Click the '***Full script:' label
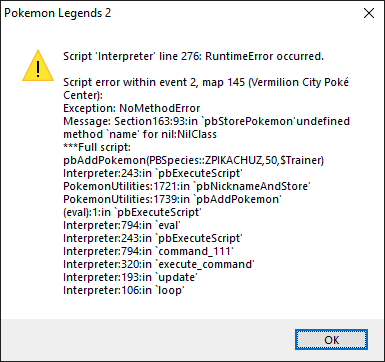 tap(97, 147)
